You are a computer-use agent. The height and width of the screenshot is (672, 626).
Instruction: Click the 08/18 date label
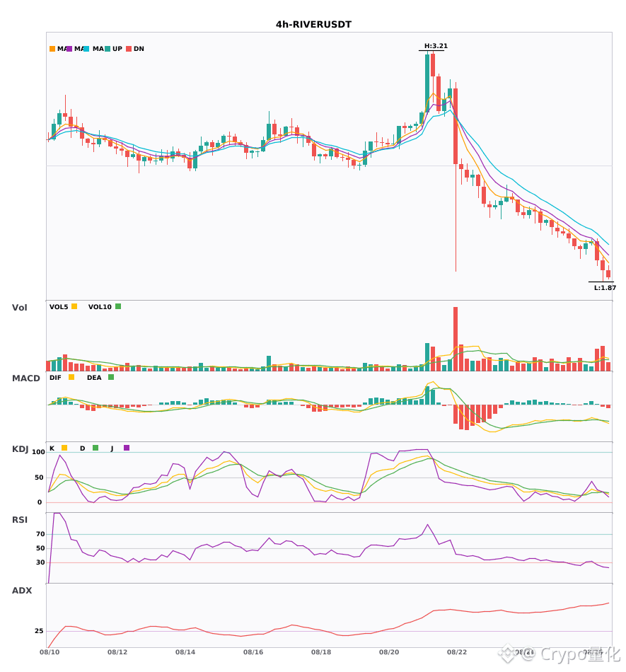point(321,652)
